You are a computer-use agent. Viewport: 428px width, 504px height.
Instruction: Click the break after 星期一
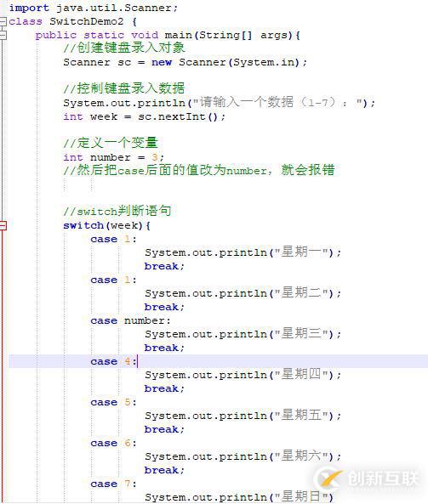pos(164,266)
